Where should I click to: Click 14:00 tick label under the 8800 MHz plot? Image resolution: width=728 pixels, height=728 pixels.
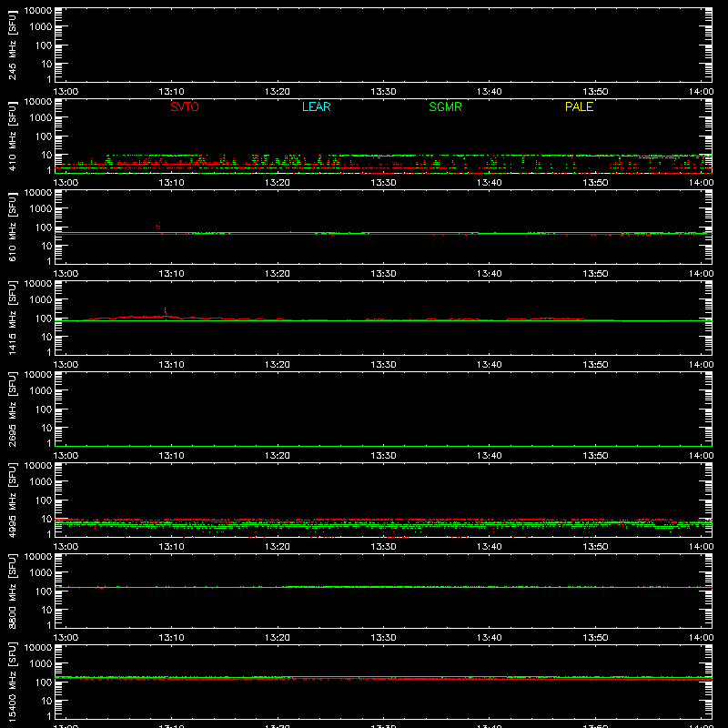pos(701,638)
